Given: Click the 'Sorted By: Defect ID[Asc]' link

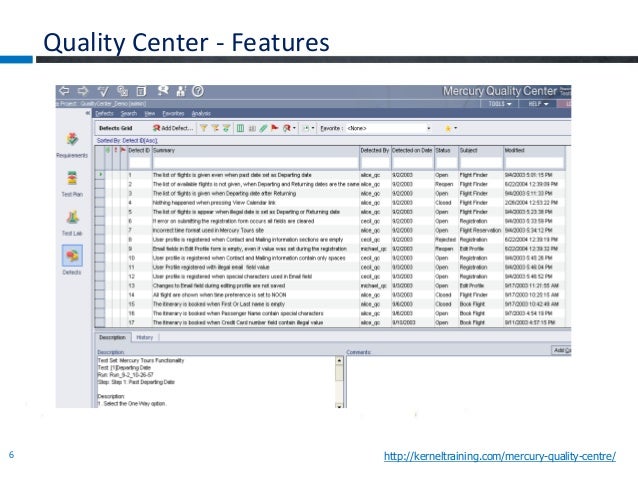Looking at the screenshot, I should click(x=127, y=140).
